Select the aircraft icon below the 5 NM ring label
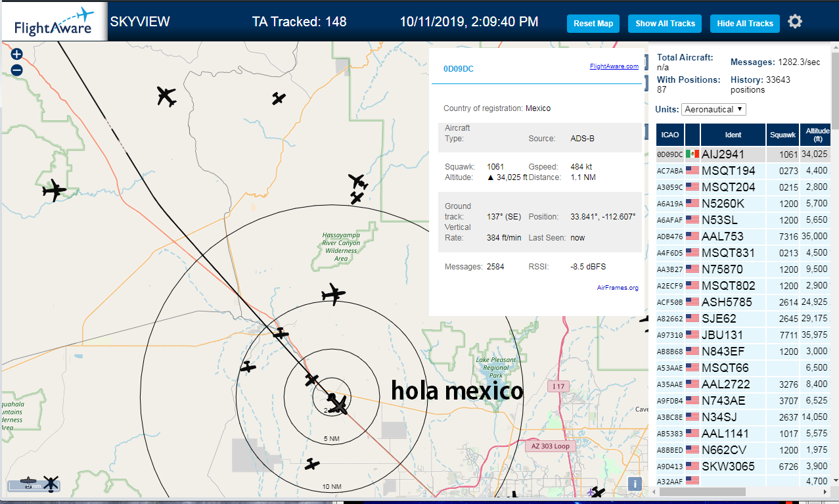The height and width of the screenshot is (504, 839). (313, 464)
